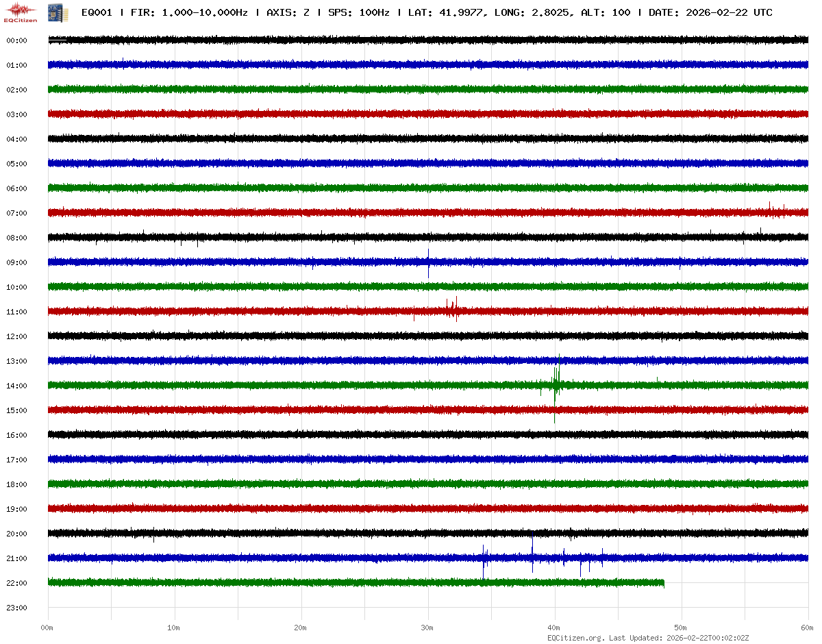Click the EQCitizen red waveform logo
This screenshot has height=644, width=822.
[x=21, y=10]
